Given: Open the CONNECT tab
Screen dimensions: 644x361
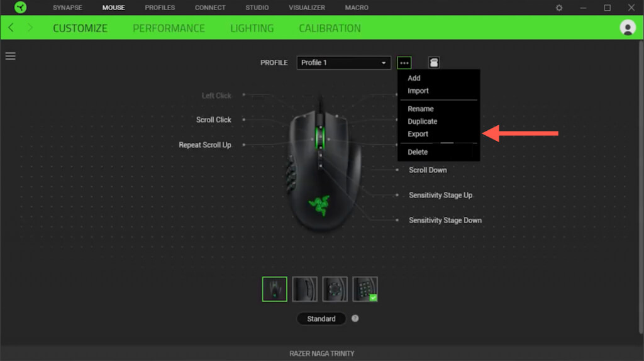Looking at the screenshot, I should click(210, 8).
